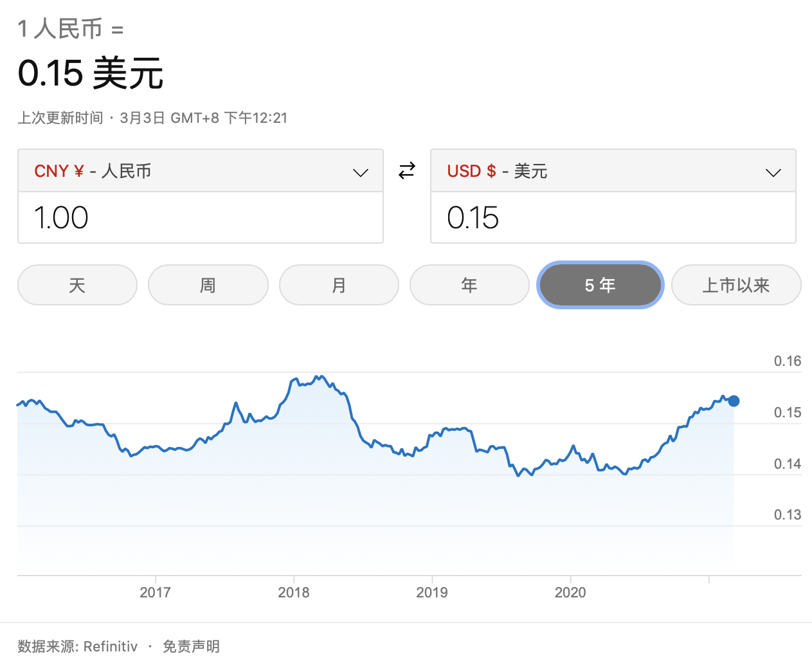Screen dimensions: 812x663
Task: Click the 2018 label on the time axis
Action: point(293,592)
